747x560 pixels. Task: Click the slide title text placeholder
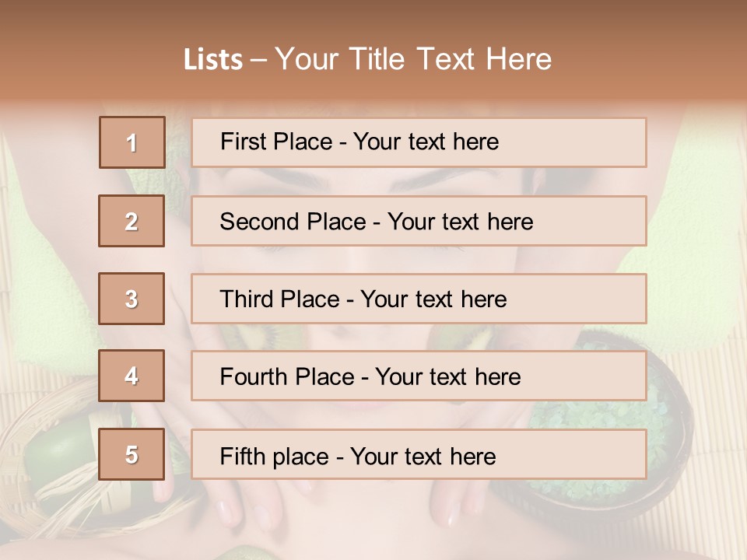pos(367,59)
